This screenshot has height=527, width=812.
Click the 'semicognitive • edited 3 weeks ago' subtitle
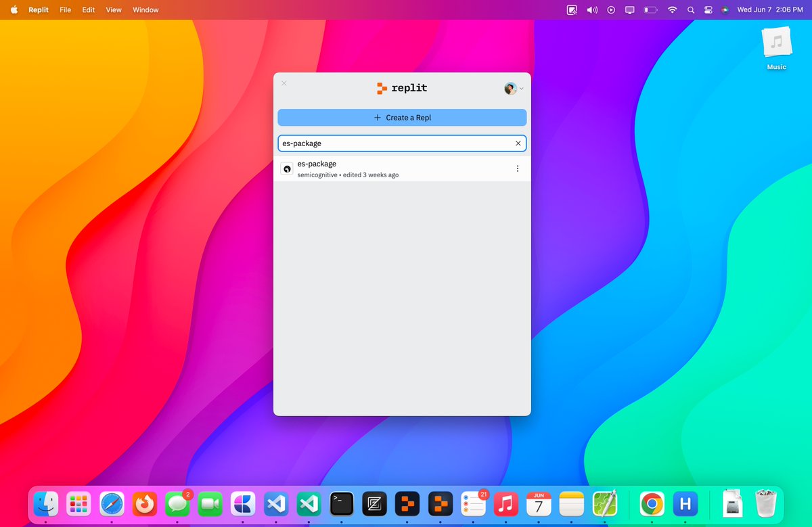pyautogui.click(x=348, y=175)
